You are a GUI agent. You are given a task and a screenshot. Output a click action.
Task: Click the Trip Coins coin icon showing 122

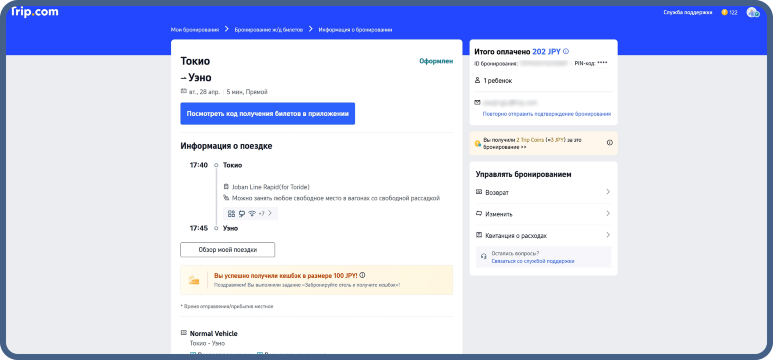point(724,12)
